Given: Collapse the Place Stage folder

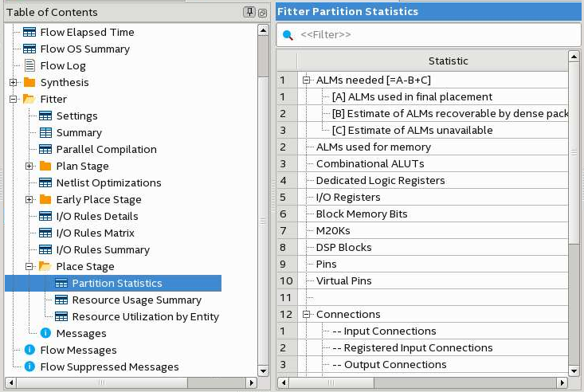Looking at the screenshot, I should click(x=29, y=266).
